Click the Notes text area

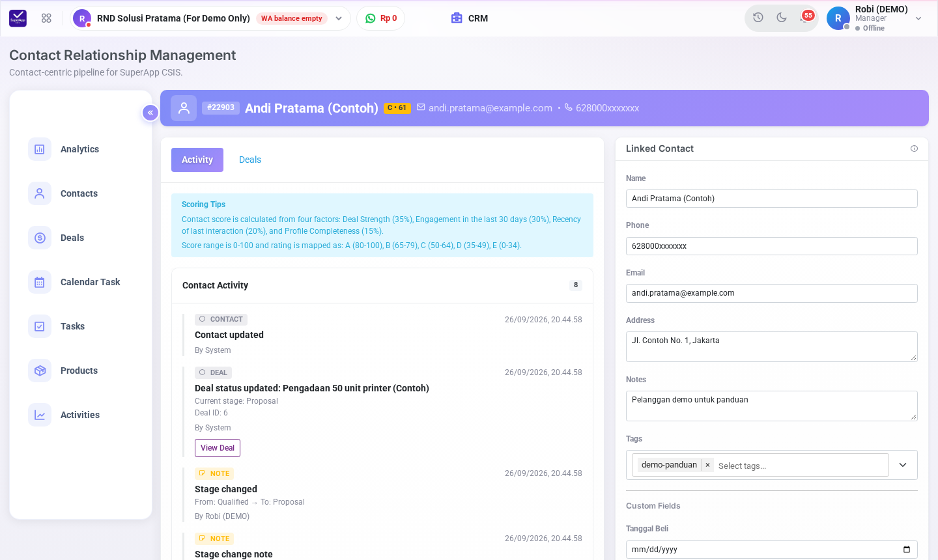[x=772, y=406]
